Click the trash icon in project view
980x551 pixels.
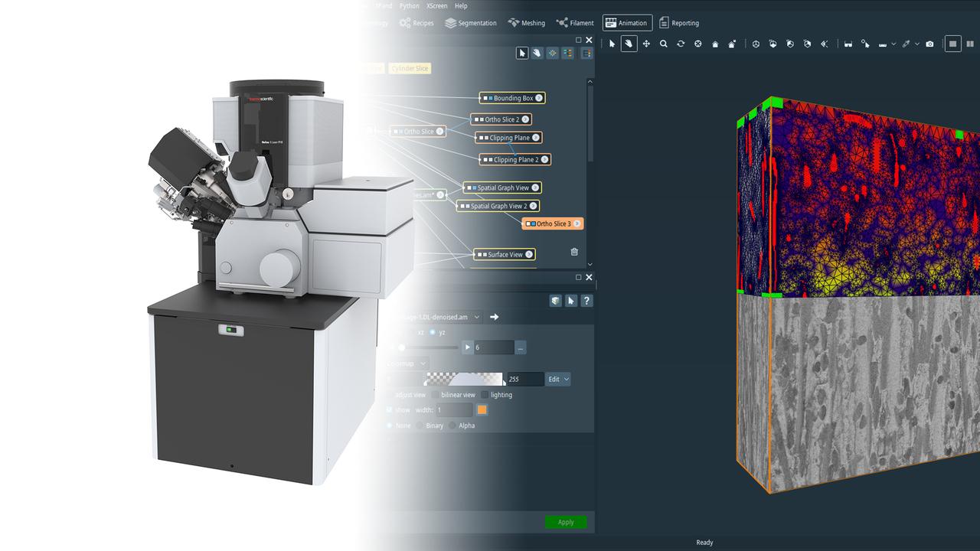pos(574,251)
